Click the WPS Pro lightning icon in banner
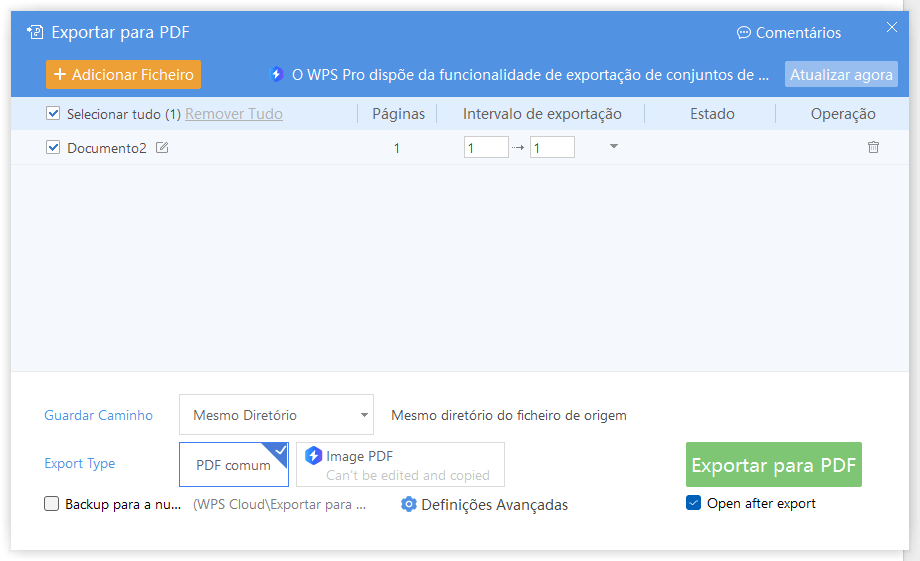The image size is (920, 561). tap(276, 75)
